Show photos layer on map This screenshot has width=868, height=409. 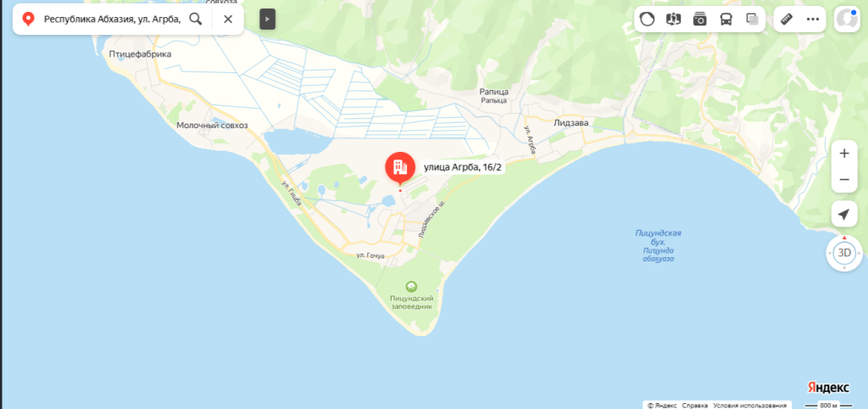tap(699, 20)
